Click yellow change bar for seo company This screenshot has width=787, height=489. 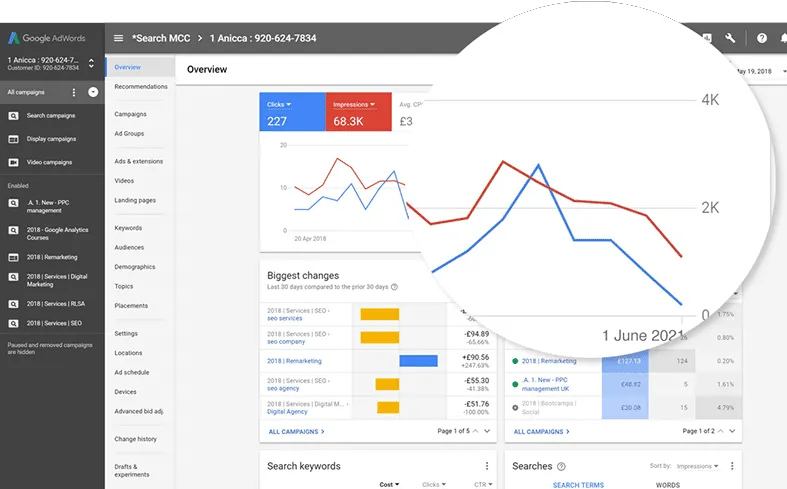click(x=380, y=337)
